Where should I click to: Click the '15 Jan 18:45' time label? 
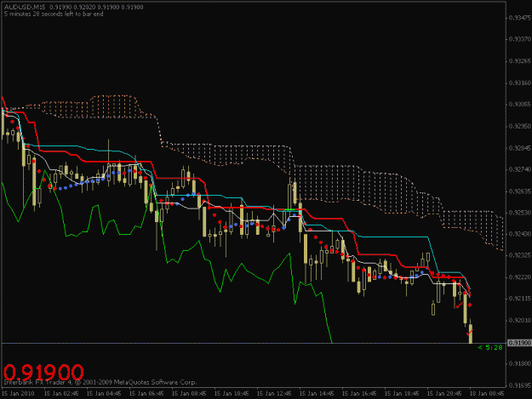pyautogui.click(x=402, y=394)
